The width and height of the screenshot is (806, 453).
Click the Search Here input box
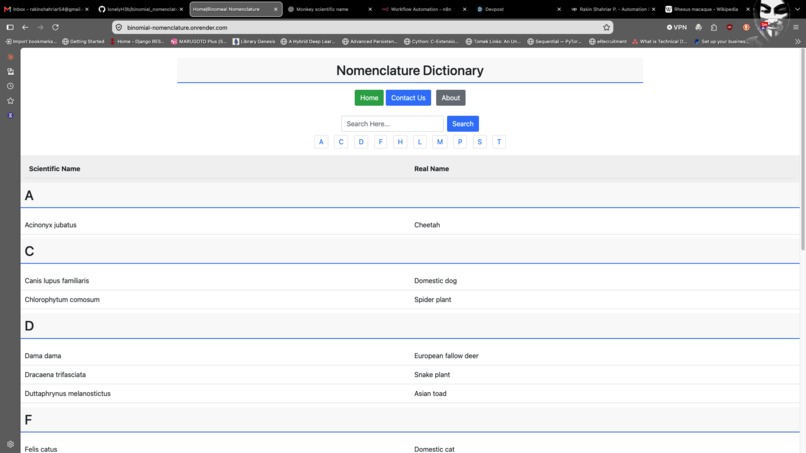[392, 124]
